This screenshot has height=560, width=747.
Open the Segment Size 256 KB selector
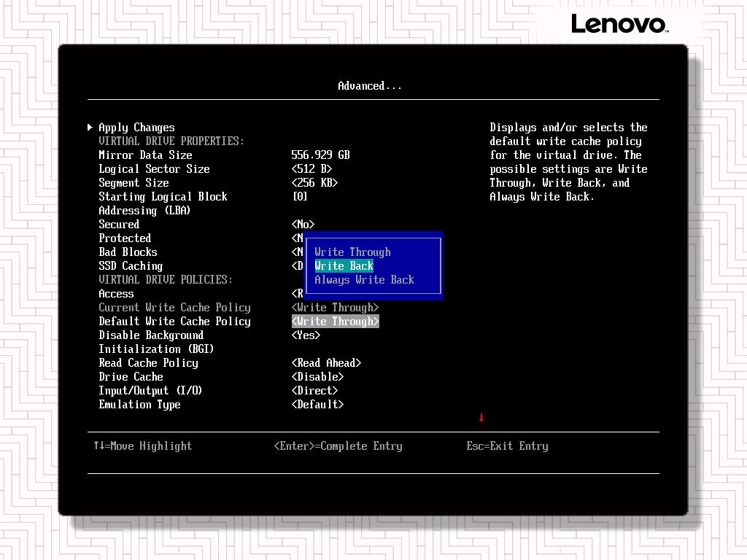pos(314,183)
